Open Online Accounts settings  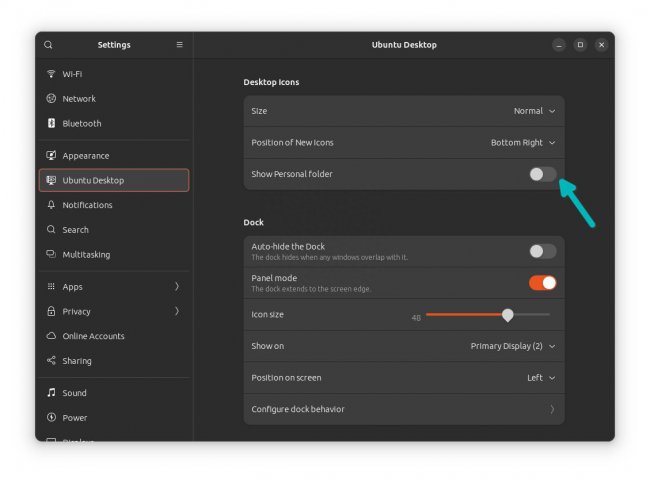click(x=114, y=336)
